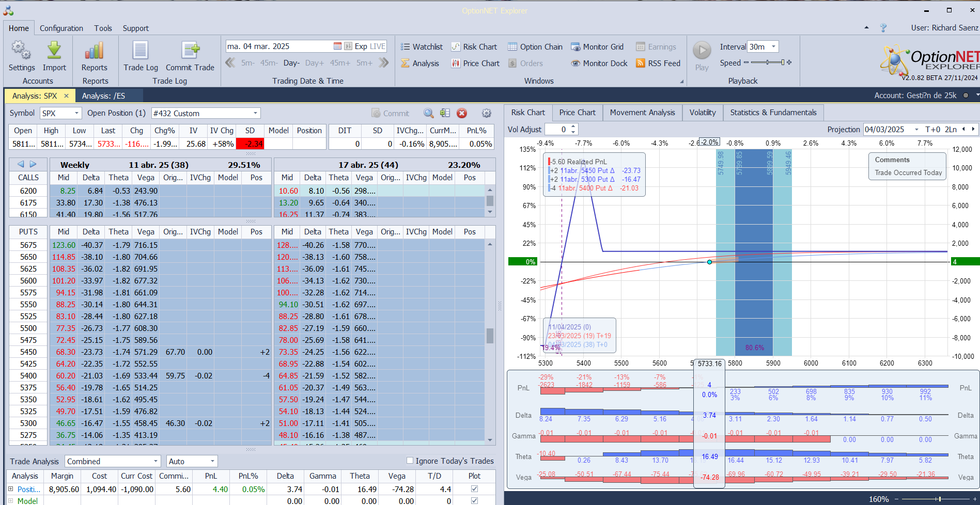This screenshot has height=505, width=980.
Task: Click the 5m+ time step button
Action: pos(364,63)
